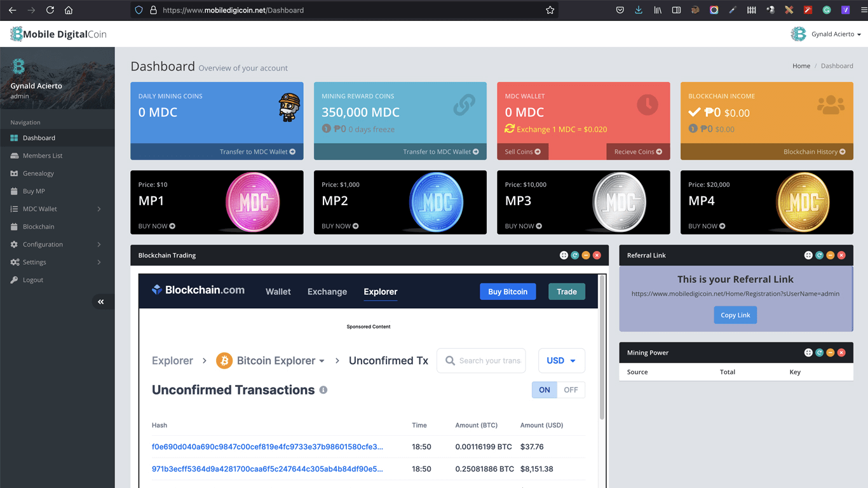Click the sidebar collapse double-chevron icon
This screenshot has width=868, height=488.
coord(101,302)
